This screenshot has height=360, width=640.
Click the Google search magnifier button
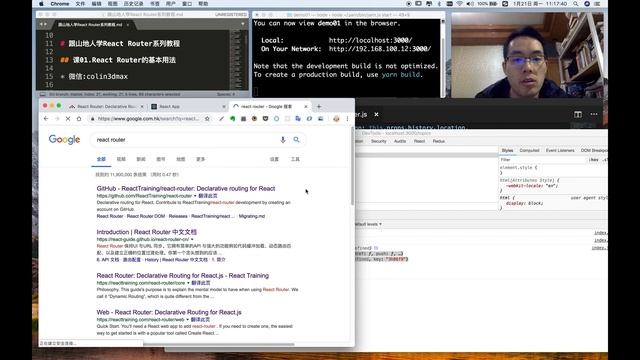pyautogui.click(x=296, y=140)
